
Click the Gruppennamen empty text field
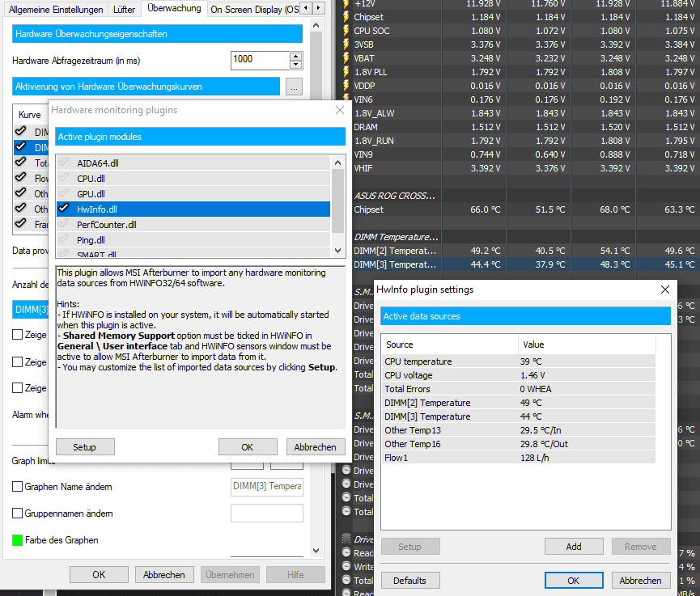pos(267,513)
